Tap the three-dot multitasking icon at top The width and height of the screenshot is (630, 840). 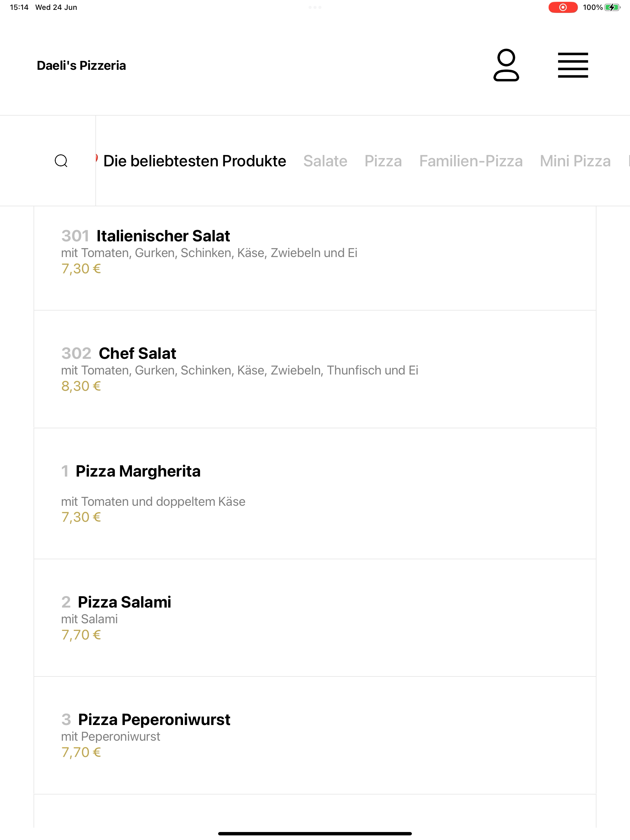click(315, 7)
